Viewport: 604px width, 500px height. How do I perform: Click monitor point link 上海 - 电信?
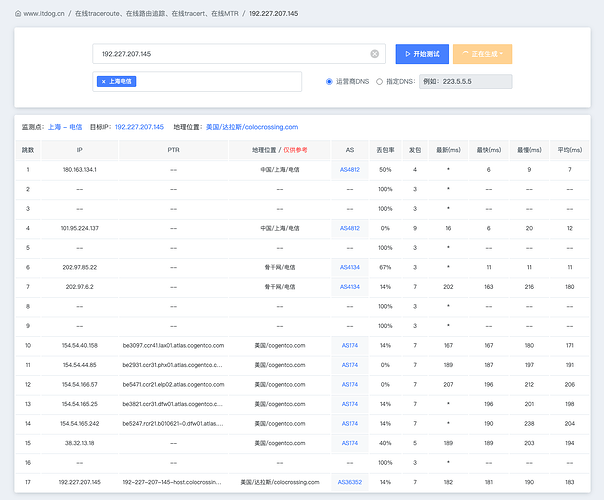coord(65,127)
